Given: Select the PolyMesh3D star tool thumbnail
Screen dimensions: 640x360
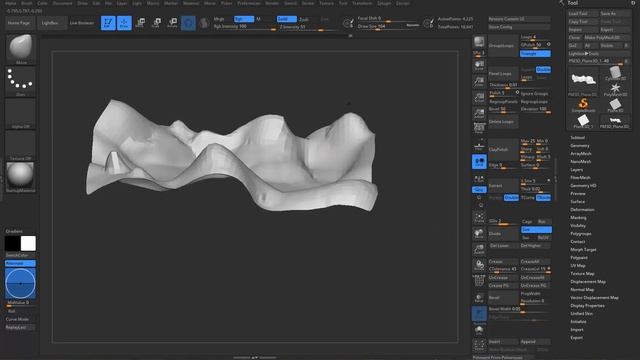Looking at the screenshot, I should [615, 89].
